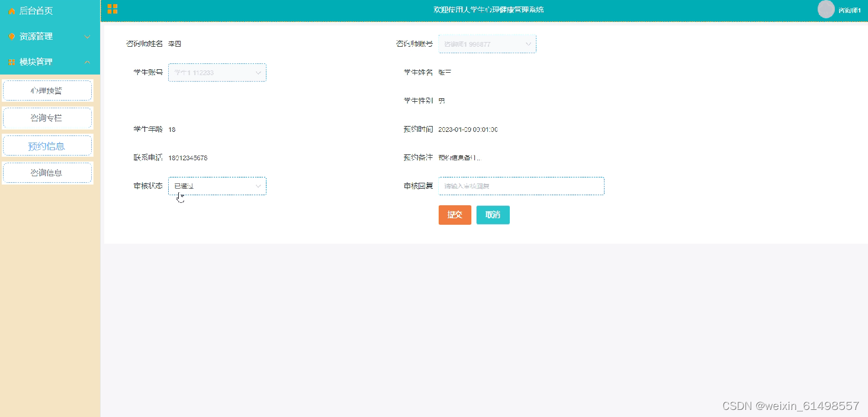Click the 预约时间 value 2023-01-09

point(468,129)
